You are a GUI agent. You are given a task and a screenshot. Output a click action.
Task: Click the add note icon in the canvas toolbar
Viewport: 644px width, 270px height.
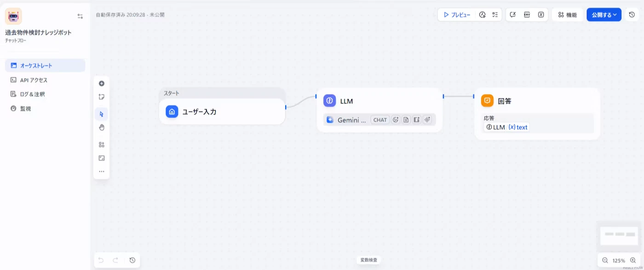point(102,97)
